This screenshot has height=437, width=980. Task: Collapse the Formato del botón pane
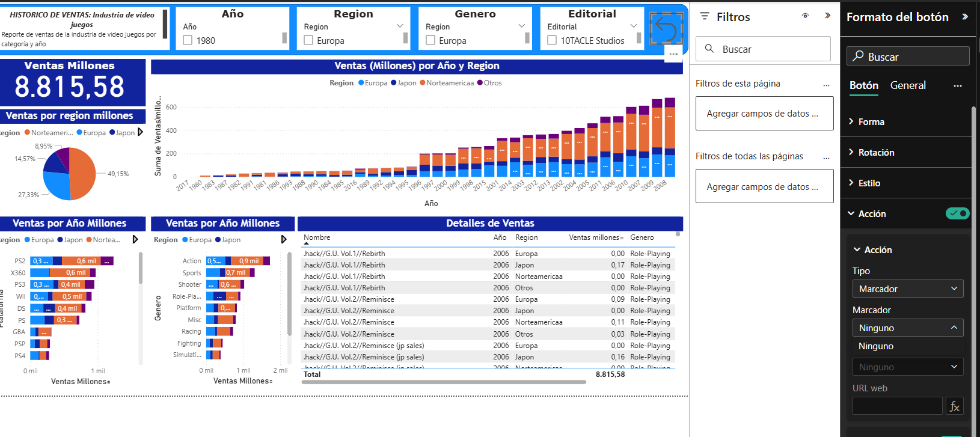[x=964, y=17]
